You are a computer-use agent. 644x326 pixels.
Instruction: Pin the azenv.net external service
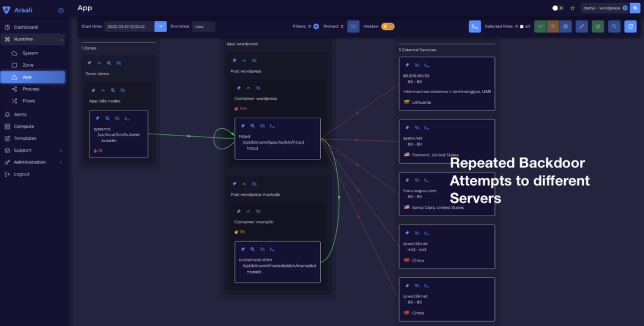407,127
